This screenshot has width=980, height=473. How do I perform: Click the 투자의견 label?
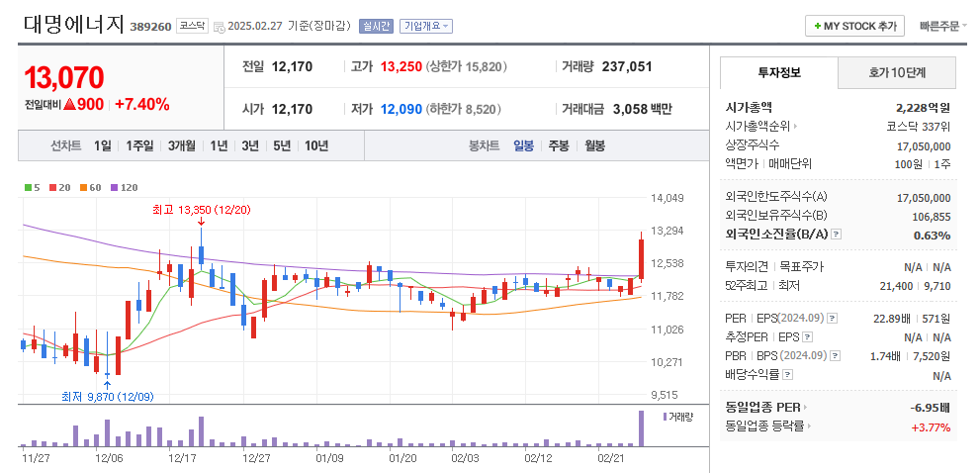coord(747,267)
